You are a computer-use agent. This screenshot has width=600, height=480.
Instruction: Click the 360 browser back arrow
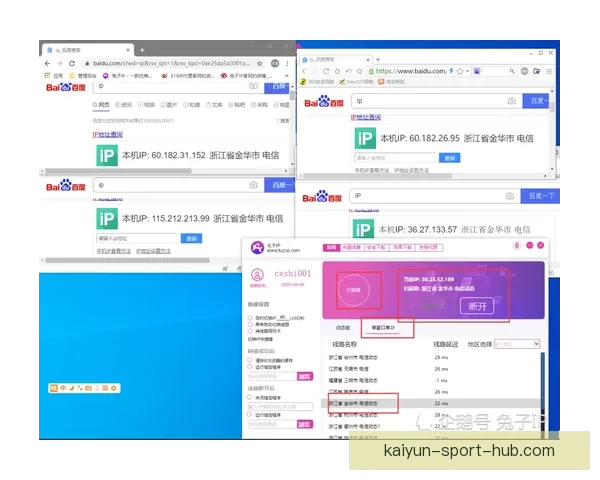point(305,71)
